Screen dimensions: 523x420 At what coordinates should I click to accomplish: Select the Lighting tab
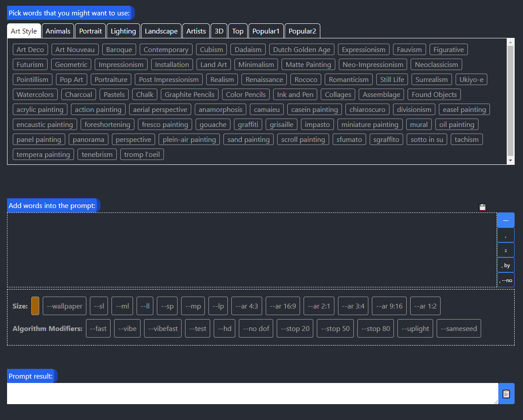click(x=123, y=31)
